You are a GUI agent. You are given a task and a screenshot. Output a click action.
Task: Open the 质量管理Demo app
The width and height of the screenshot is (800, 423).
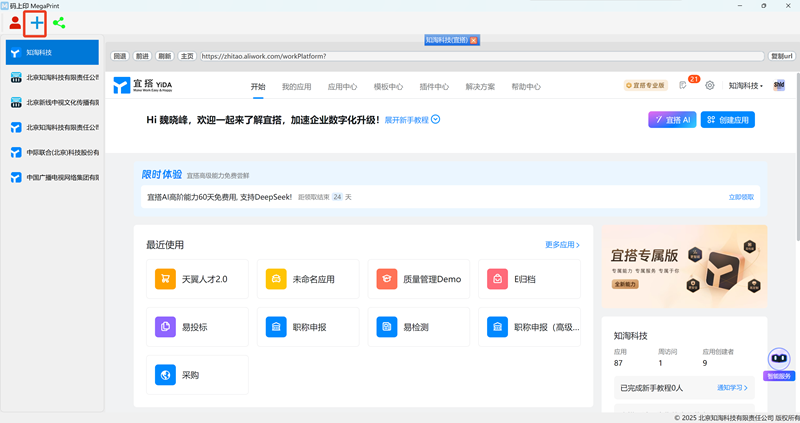pos(419,279)
